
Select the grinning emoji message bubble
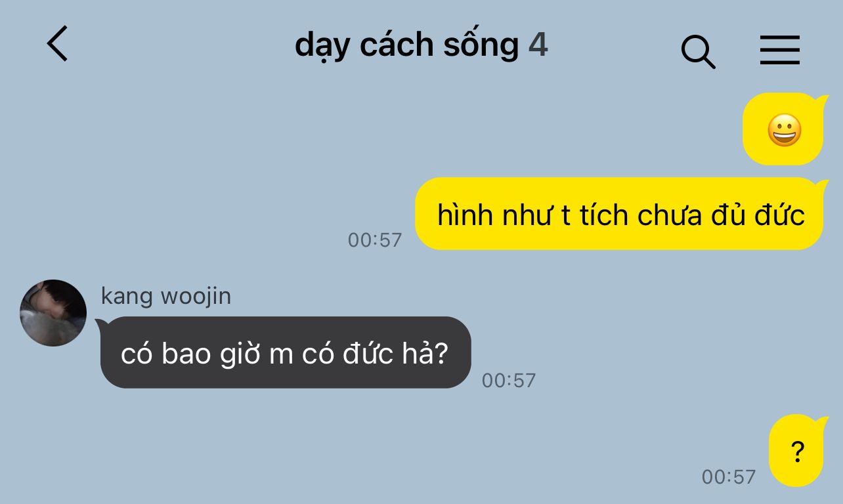click(784, 129)
